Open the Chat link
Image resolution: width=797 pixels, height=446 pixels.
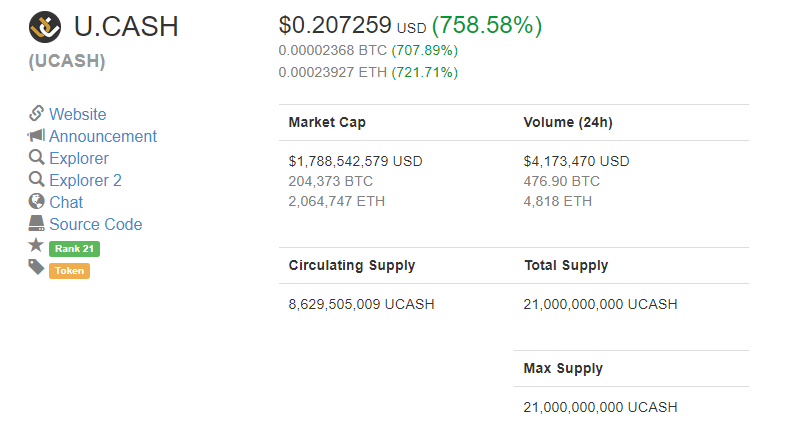pos(66,203)
